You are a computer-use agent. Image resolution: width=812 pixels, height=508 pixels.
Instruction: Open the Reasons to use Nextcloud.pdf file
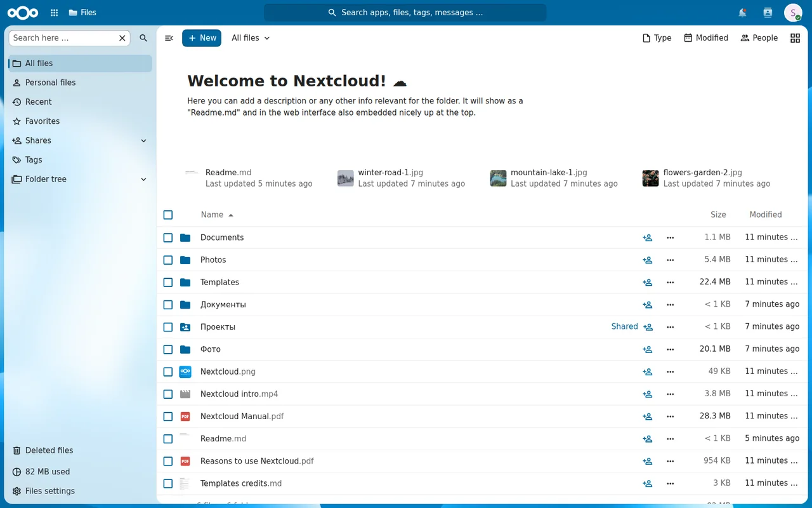coord(257,461)
